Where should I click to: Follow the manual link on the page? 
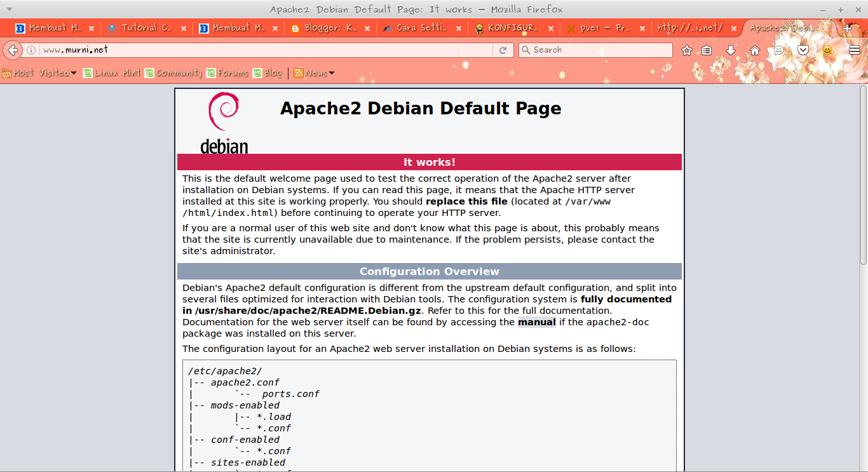pos(537,322)
